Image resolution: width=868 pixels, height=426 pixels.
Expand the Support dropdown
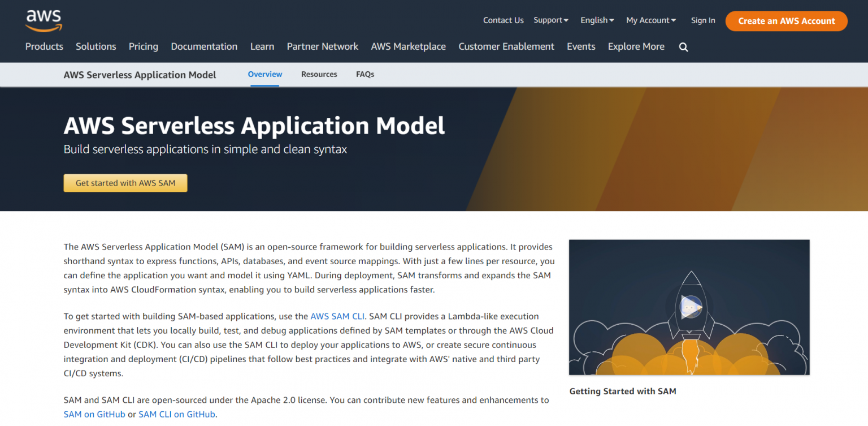tap(550, 20)
